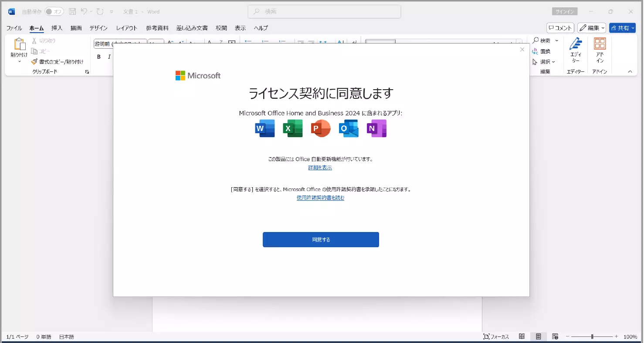
Task: Click the zoom slider handle
Action: pos(592,336)
